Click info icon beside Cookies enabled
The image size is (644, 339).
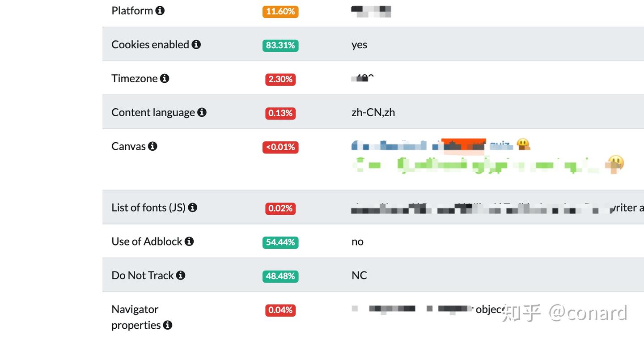click(x=196, y=45)
